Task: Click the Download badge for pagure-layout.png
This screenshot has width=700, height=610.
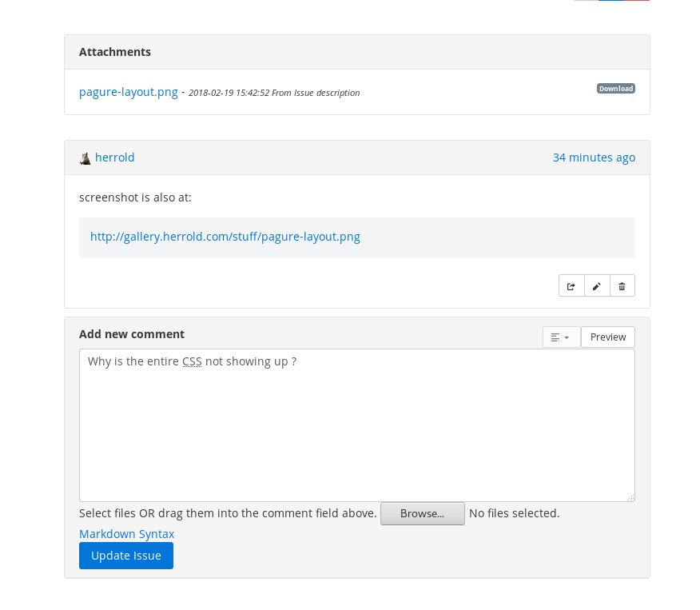Action: click(616, 89)
